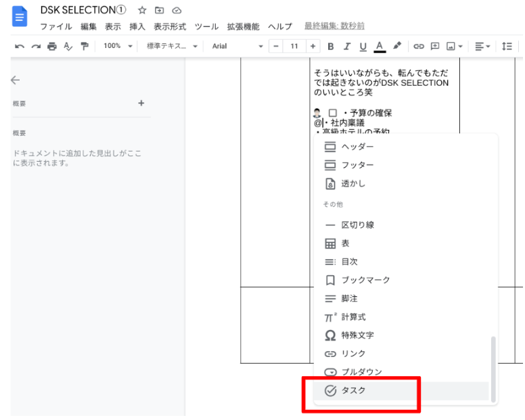
Task: Run spelling and grammar check
Action: 68,46
